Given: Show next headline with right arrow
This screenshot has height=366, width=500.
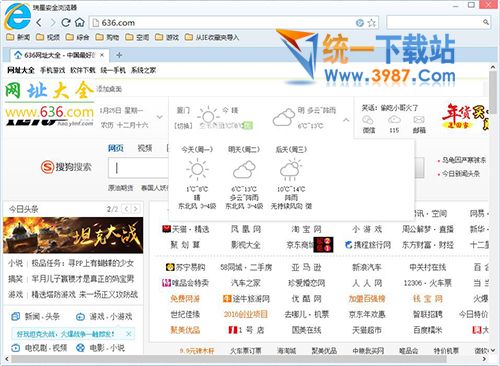Looking at the screenshot, I should click(x=136, y=209).
